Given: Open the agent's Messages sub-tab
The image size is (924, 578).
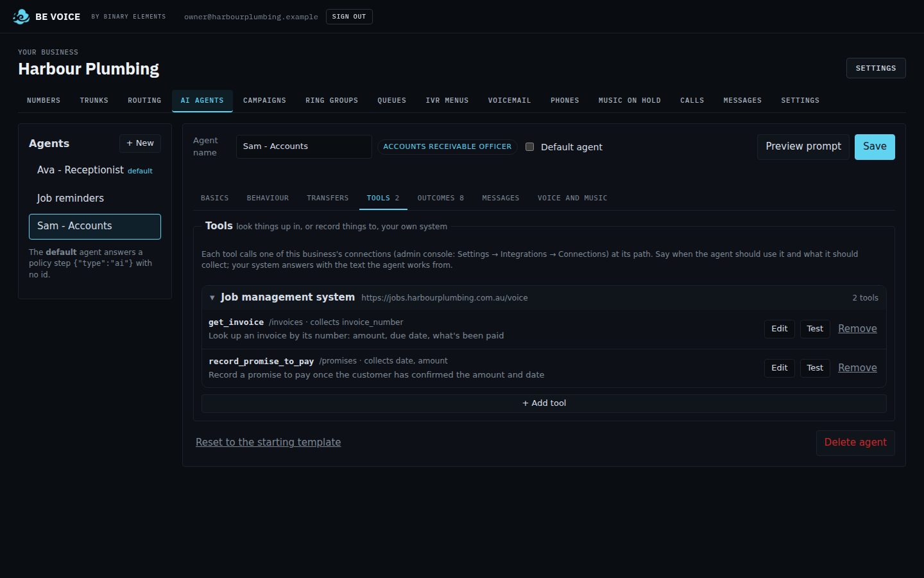Looking at the screenshot, I should [x=501, y=198].
